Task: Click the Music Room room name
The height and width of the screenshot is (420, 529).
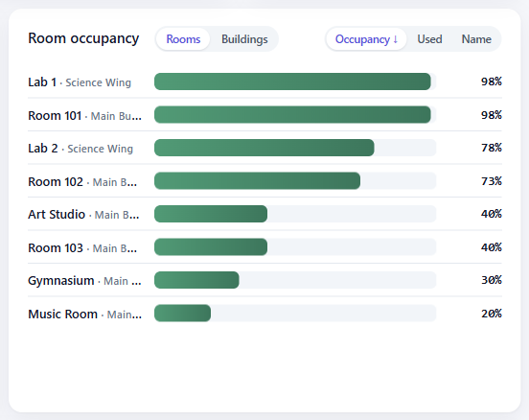Action: (x=62, y=314)
